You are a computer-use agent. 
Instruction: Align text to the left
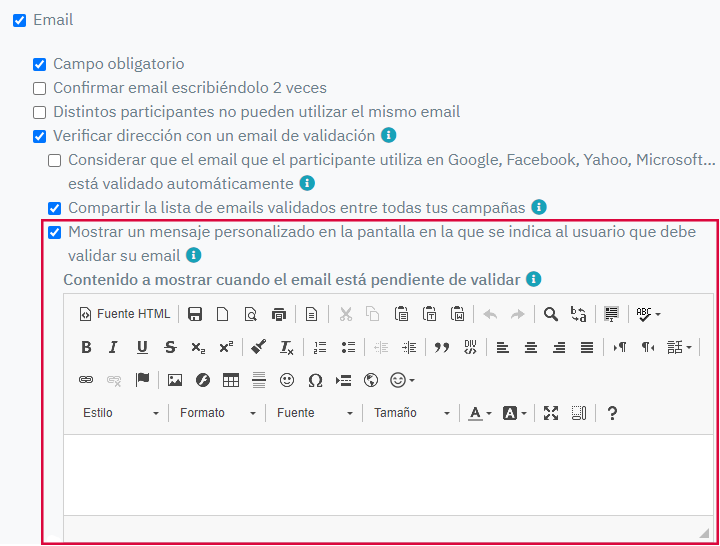point(503,347)
